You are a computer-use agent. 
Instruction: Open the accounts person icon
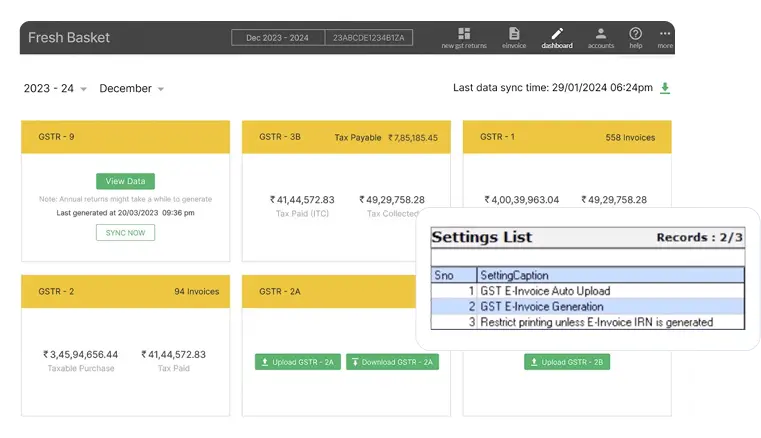coord(601,34)
